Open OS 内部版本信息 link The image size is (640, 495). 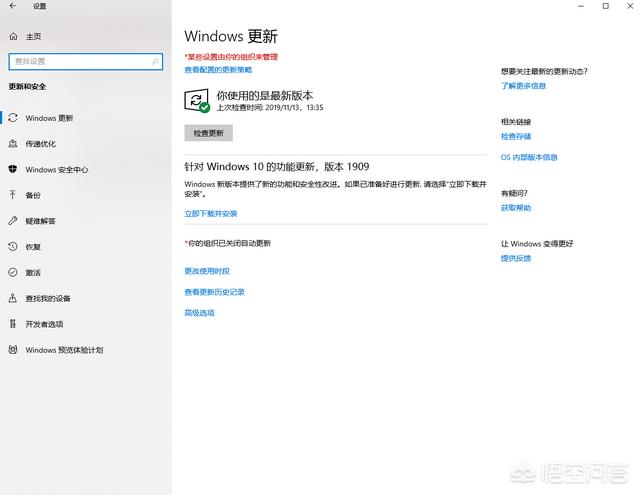pyautogui.click(x=529, y=157)
